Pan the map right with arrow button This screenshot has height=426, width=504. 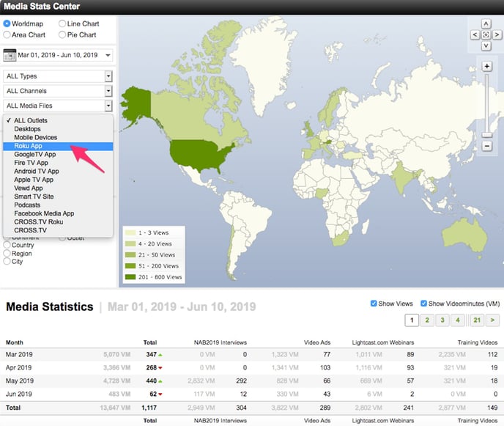(x=496, y=34)
